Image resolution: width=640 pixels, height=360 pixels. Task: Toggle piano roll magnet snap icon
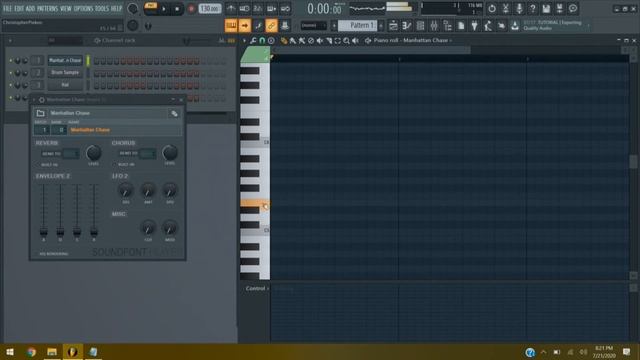[x=262, y=40]
